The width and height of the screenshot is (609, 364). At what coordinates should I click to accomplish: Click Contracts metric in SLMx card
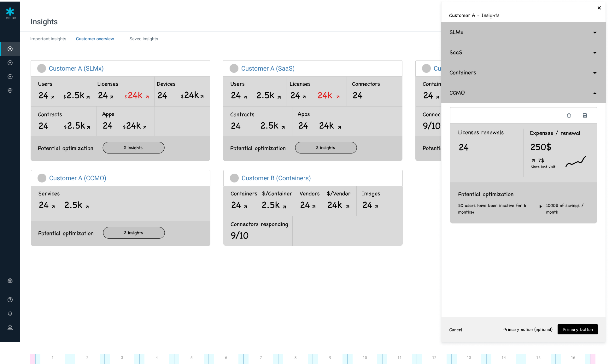(64, 121)
